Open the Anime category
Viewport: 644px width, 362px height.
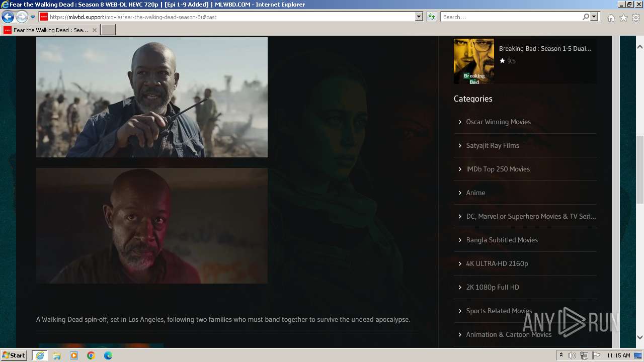[475, 193]
